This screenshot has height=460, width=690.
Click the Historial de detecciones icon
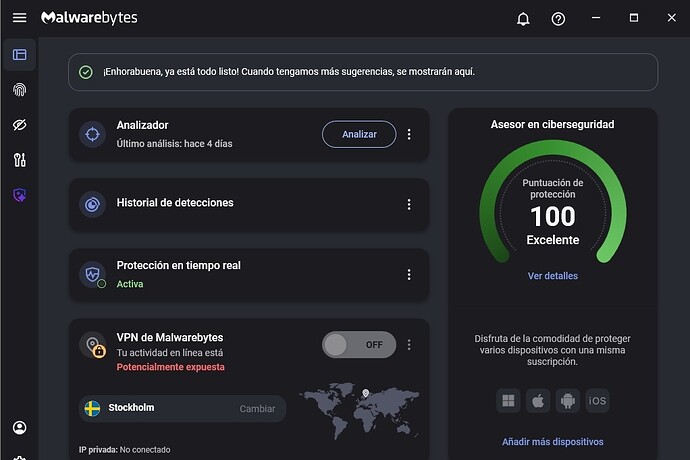pyautogui.click(x=92, y=204)
